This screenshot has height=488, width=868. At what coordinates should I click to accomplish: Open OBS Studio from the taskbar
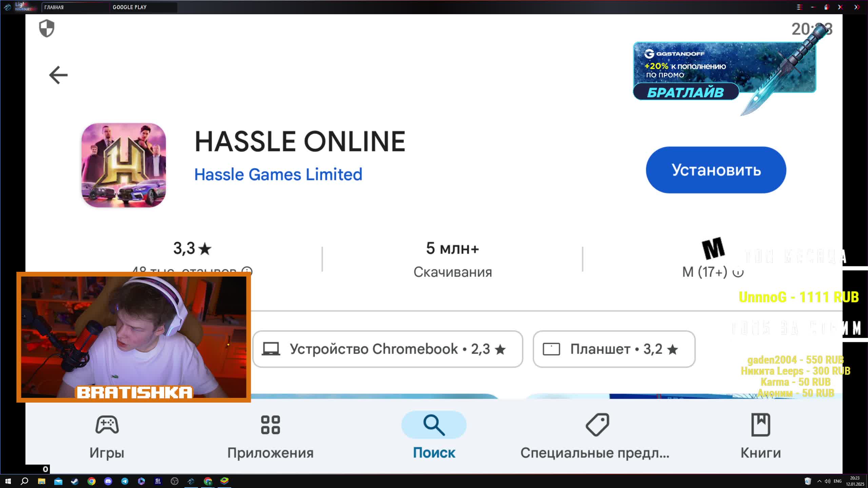175,481
